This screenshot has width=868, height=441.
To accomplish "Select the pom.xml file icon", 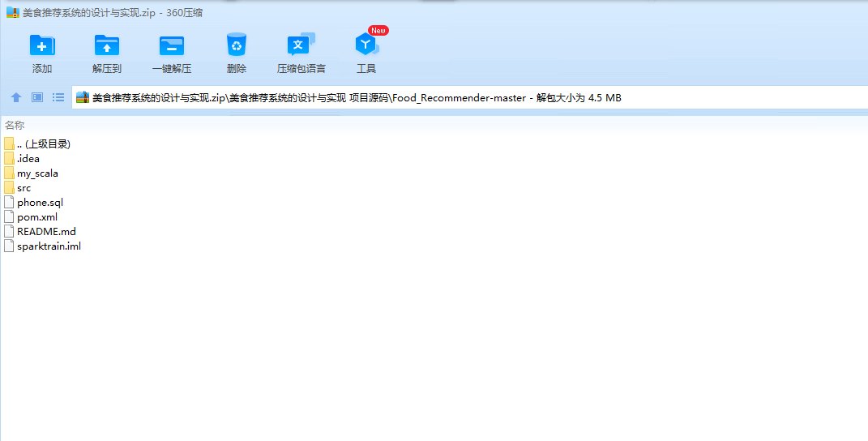I will tap(9, 216).
